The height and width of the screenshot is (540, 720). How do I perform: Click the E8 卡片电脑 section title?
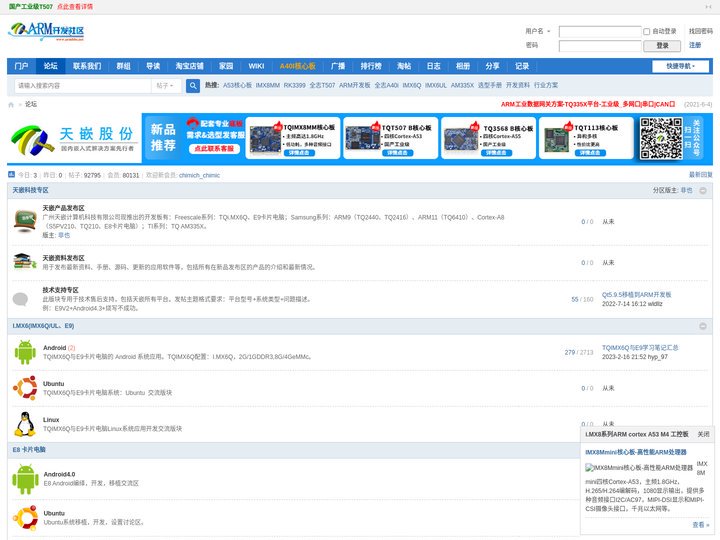point(29,450)
